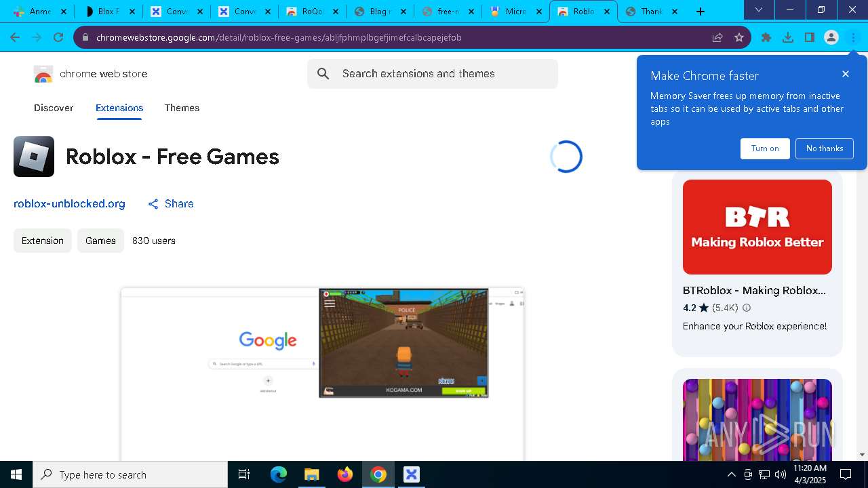Open a new tab with plus button
Viewport: 868px width, 488px height.
(701, 12)
